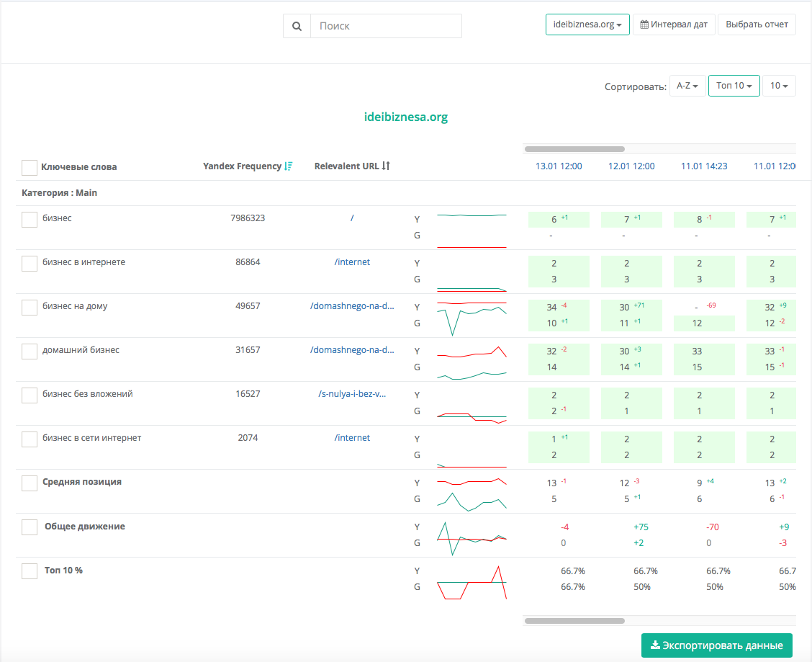The image size is (812, 662).
Task: Click frequency value 7986323
Action: [248, 218]
